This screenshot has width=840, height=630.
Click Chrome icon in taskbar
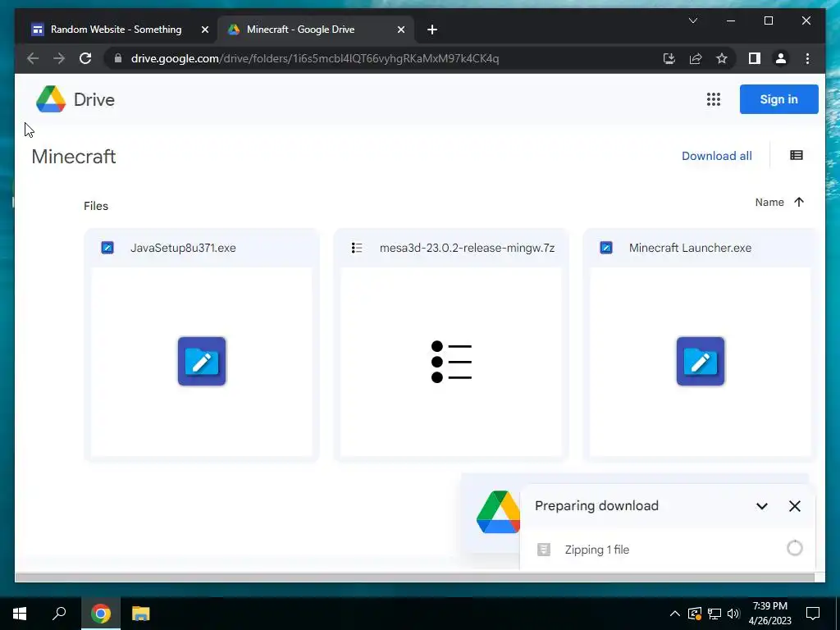point(101,614)
